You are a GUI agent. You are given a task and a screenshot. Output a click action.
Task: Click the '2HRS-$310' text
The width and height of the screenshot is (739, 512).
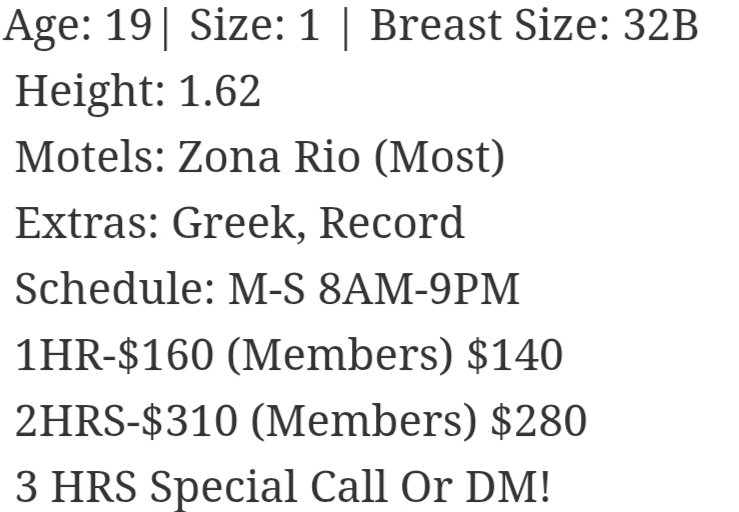point(126,421)
